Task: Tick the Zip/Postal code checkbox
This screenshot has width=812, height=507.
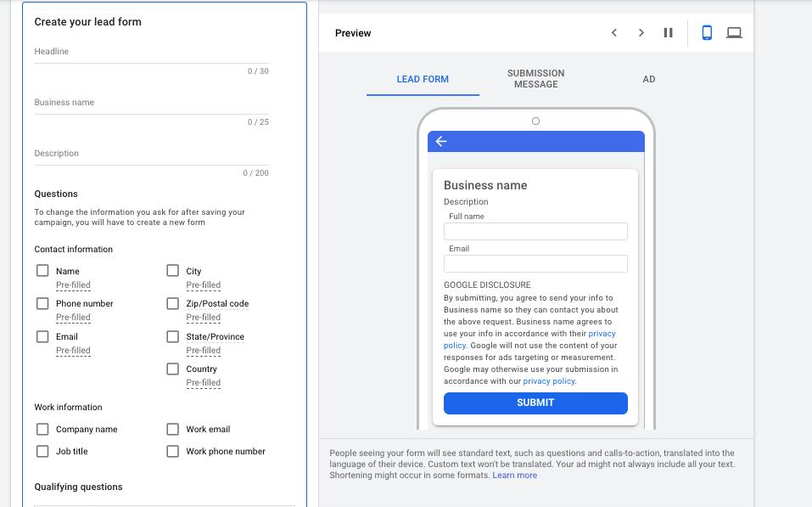Action: pos(172,303)
